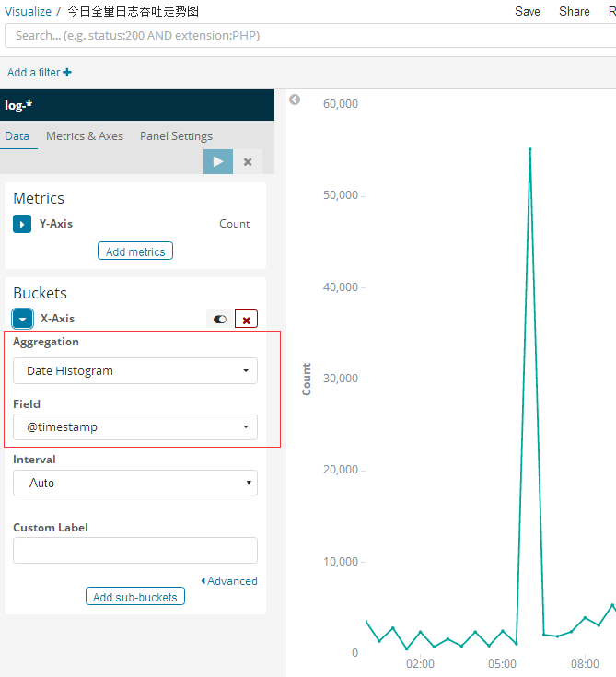The image size is (616, 677).
Task: Switch to the Data tab
Action: pos(17,136)
